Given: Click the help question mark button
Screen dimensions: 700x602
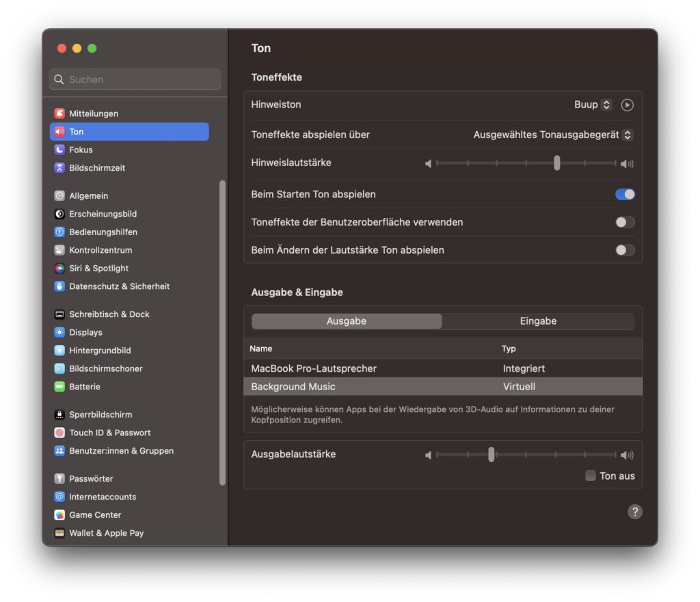Looking at the screenshot, I should point(634,511).
